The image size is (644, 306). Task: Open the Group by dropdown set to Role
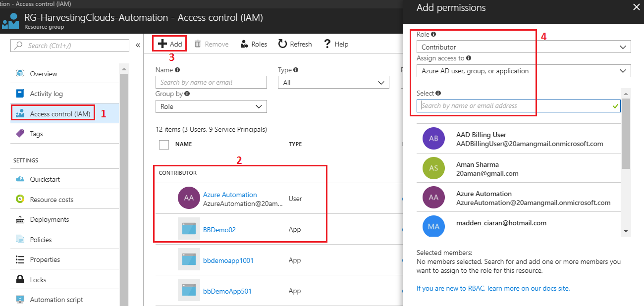pyautogui.click(x=211, y=106)
